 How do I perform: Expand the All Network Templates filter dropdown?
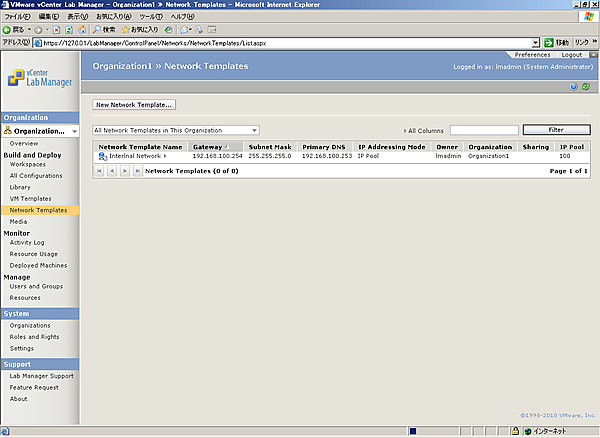click(x=255, y=130)
